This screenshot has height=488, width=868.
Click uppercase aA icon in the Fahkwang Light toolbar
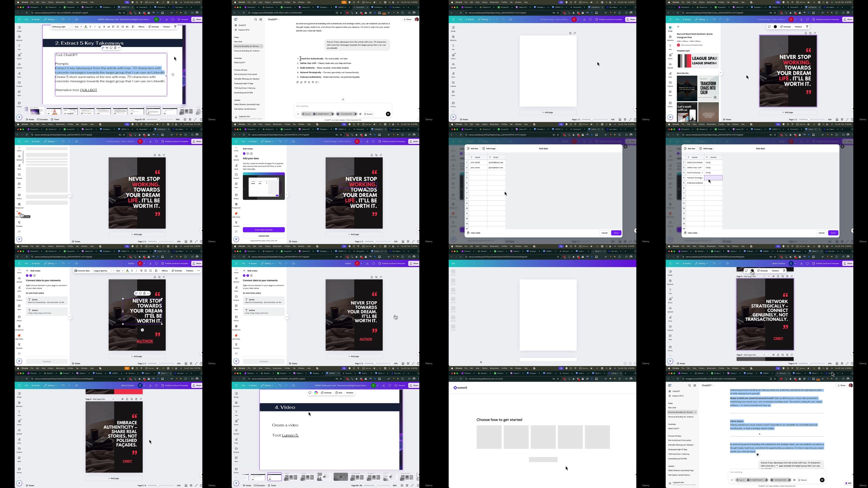[108, 27]
